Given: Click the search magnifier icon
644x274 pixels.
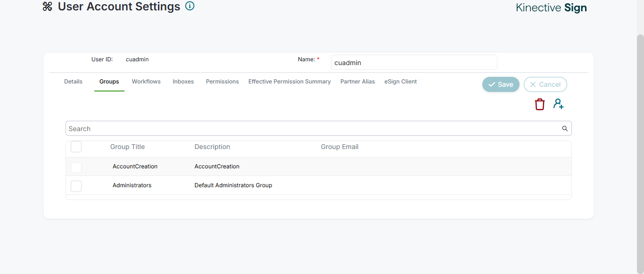Looking at the screenshot, I should (x=565, y=129).
